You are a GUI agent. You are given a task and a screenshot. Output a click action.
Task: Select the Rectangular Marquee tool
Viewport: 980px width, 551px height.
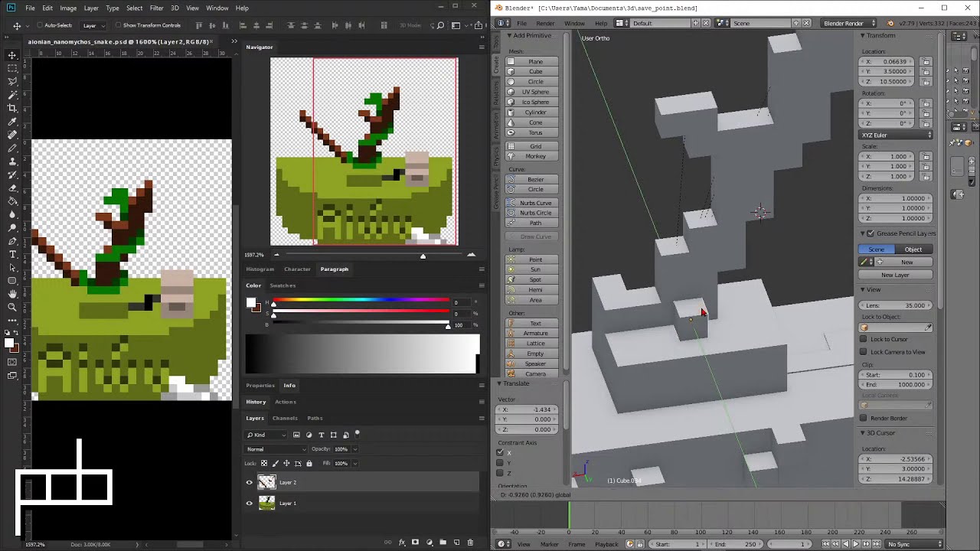click(12, 67)
